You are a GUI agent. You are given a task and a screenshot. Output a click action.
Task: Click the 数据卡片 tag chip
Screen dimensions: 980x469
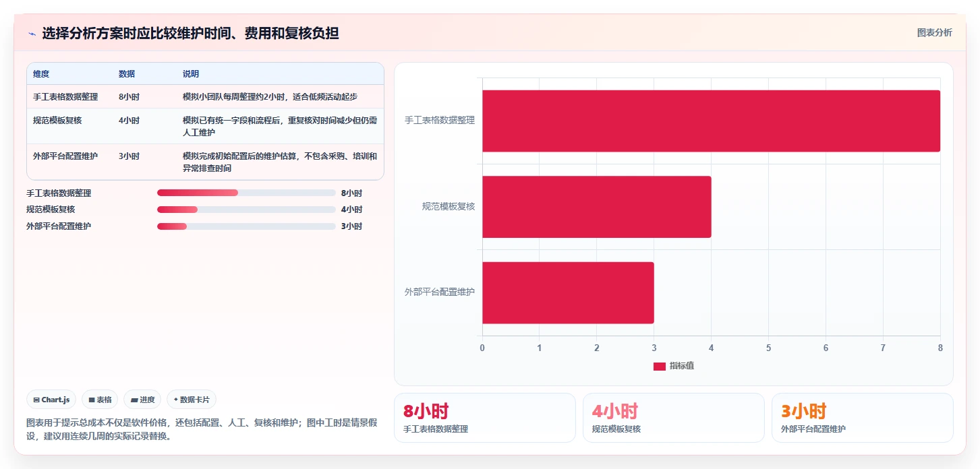192,400
